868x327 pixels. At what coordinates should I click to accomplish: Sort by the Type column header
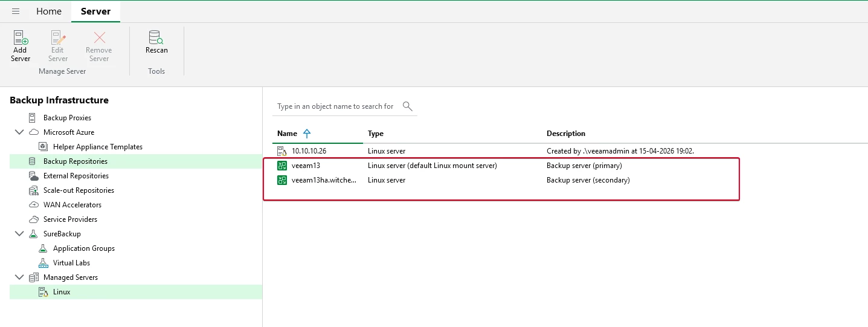[x=376, y=134]
